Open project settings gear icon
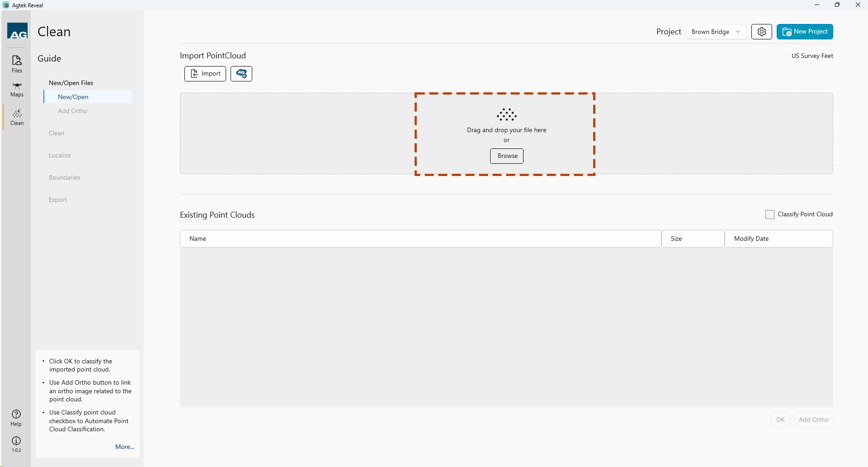The width and height of the screenshot is (868, 467). [761, 32]
